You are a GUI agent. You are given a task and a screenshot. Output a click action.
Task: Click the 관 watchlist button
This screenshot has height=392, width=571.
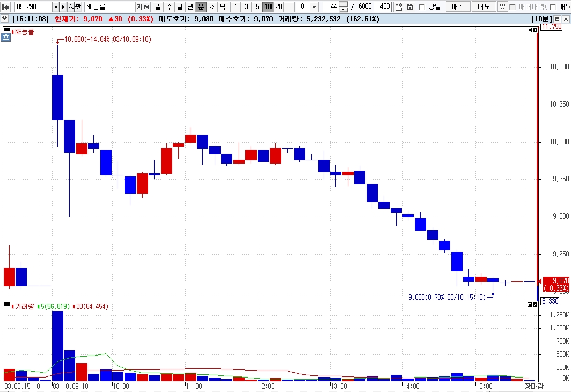[78, 6]
